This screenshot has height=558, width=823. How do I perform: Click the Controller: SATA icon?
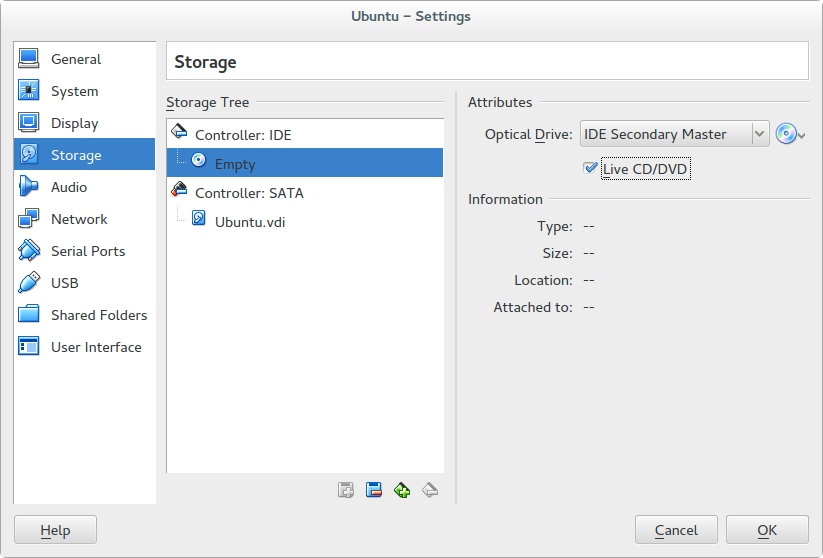click(180, 189)
